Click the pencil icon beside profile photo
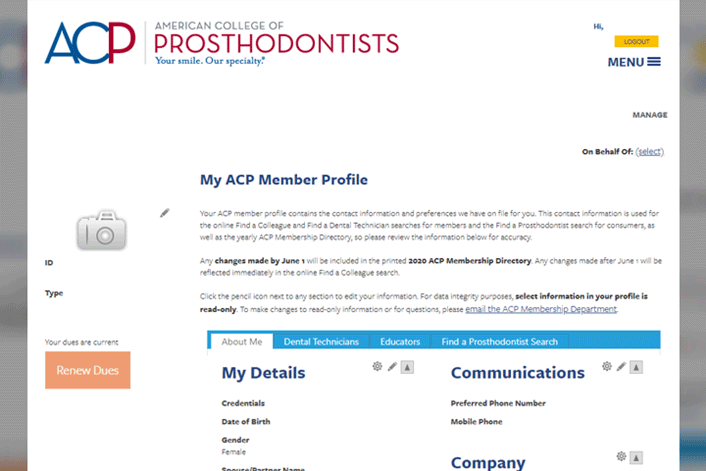Image resolution: width=706 pixels, height=471 pixels. 165,213
